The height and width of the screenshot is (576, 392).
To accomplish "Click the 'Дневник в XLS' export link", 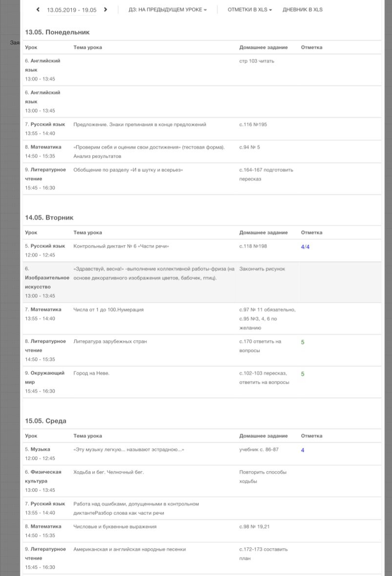I will (x=302, y=10).
